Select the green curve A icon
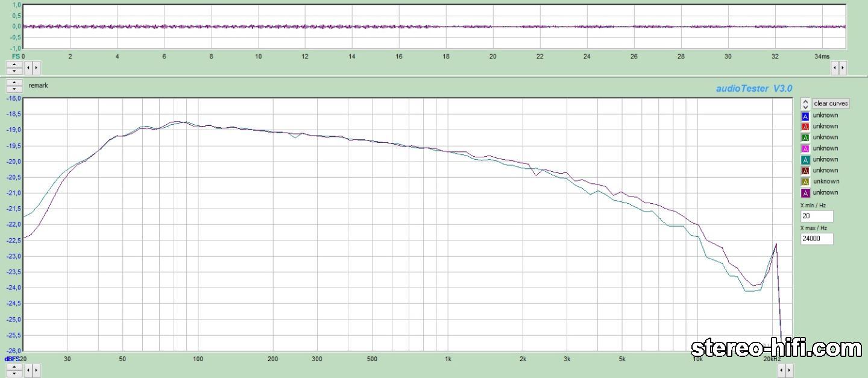 click(x=805, y=137)
